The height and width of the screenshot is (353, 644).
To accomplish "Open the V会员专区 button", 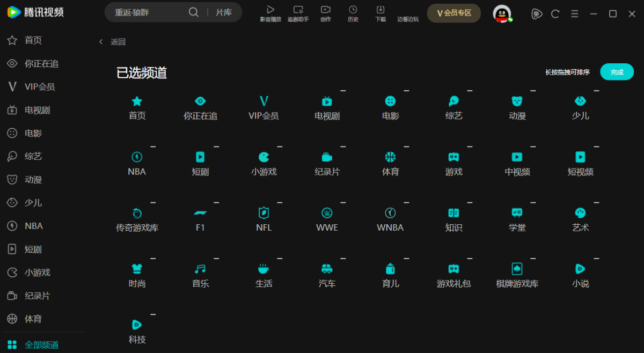I will [453, 13].
